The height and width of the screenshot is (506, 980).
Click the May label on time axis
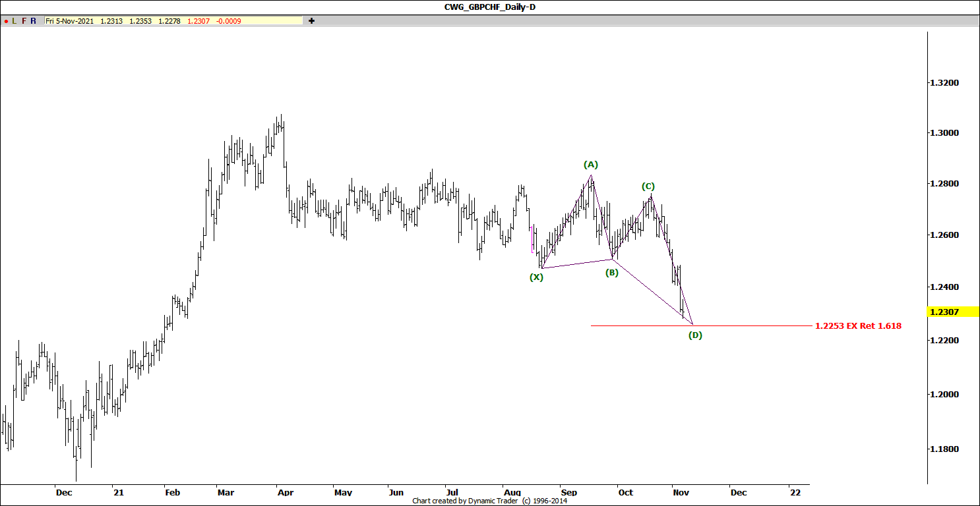pos(343,492)
